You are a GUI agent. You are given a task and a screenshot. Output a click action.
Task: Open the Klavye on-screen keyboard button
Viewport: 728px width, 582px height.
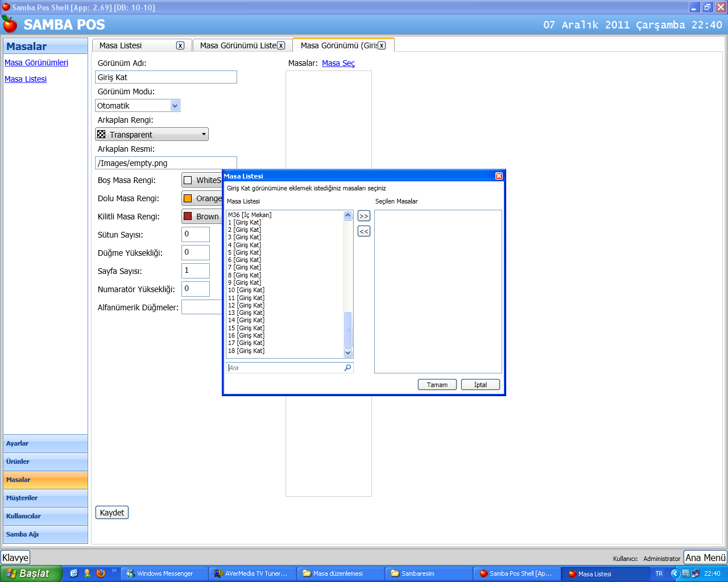click(x=15, y=558)
